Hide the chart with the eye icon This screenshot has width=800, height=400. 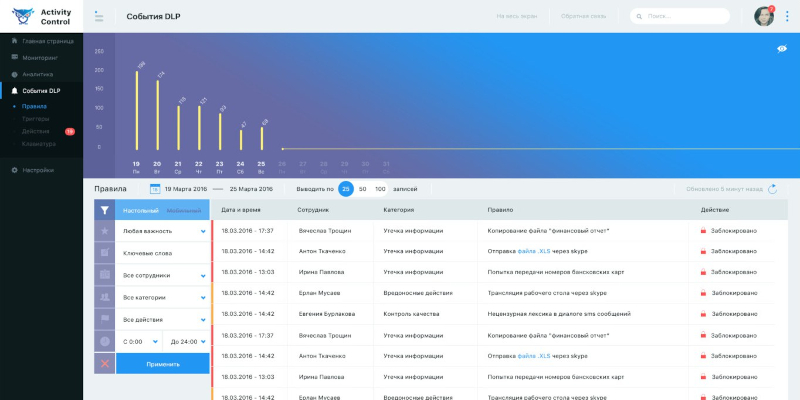pos(783,49)
